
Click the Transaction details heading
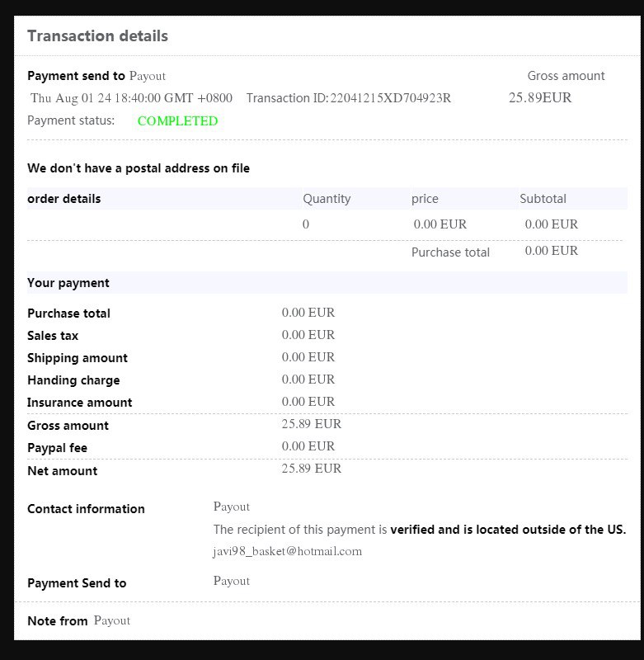[x=97, y=36]
